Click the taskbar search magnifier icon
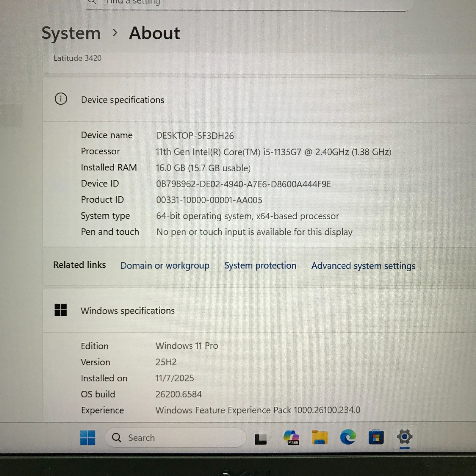476x476 pixels. tap(116, 438)
